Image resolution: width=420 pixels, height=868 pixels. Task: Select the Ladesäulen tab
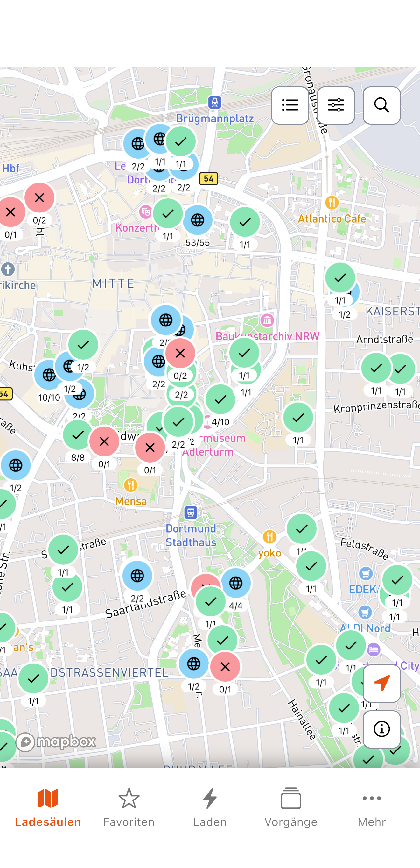click(x=48, y=807)
